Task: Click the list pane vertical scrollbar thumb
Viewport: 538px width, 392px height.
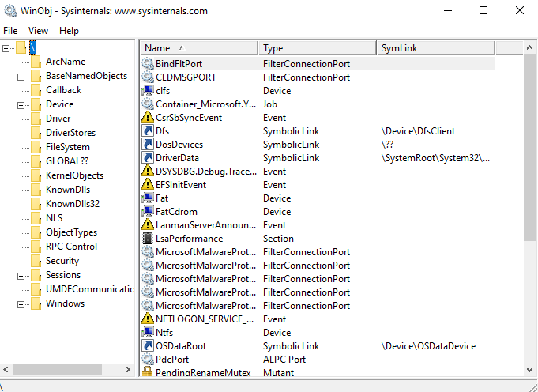Action: pos(530,147)
